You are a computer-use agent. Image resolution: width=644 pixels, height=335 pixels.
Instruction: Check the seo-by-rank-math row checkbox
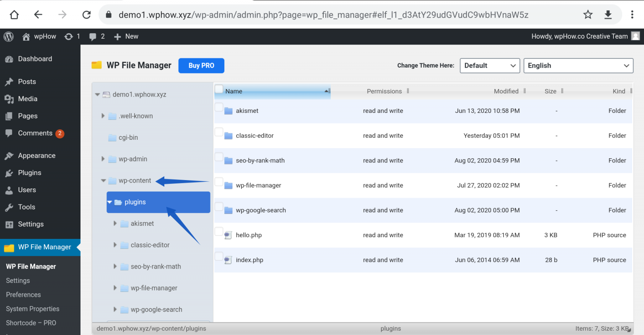pyautogui.click(x=219, y=157)
